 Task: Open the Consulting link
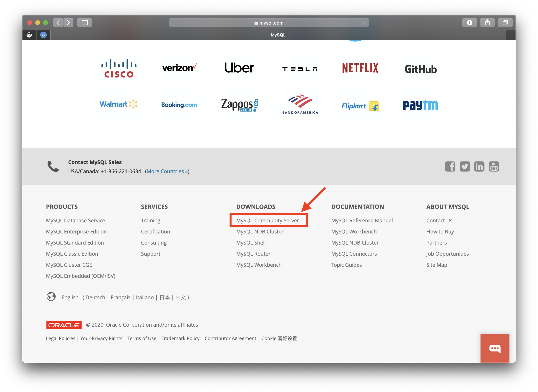point(154,243)
